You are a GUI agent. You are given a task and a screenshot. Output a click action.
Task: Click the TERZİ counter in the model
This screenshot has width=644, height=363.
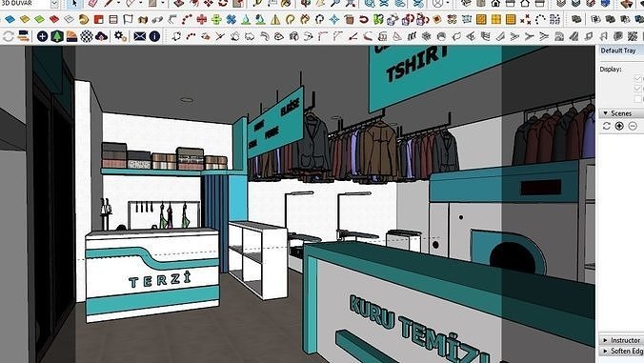point(152,275)
